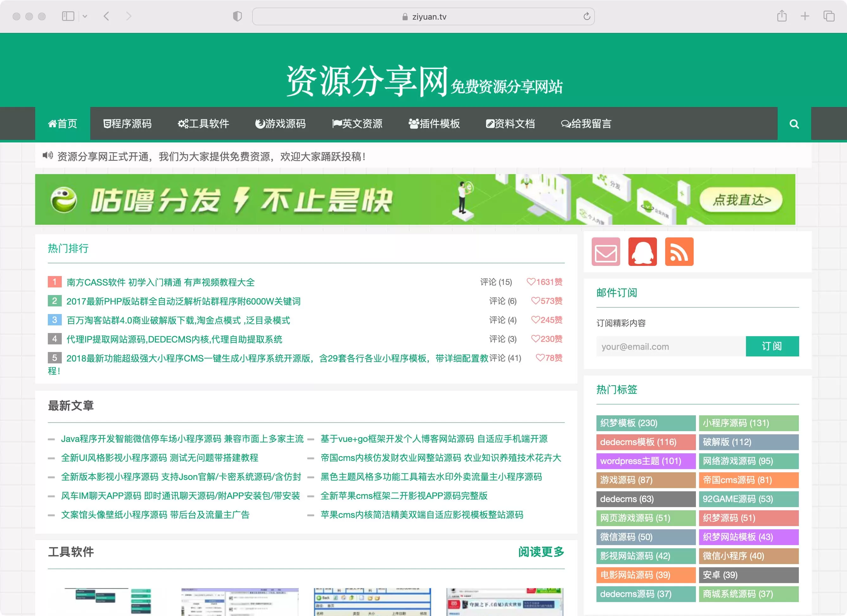Select the dedecms模板 (116) tag
847x616 pixels.
pyautogui.click(x=646, y=443)
